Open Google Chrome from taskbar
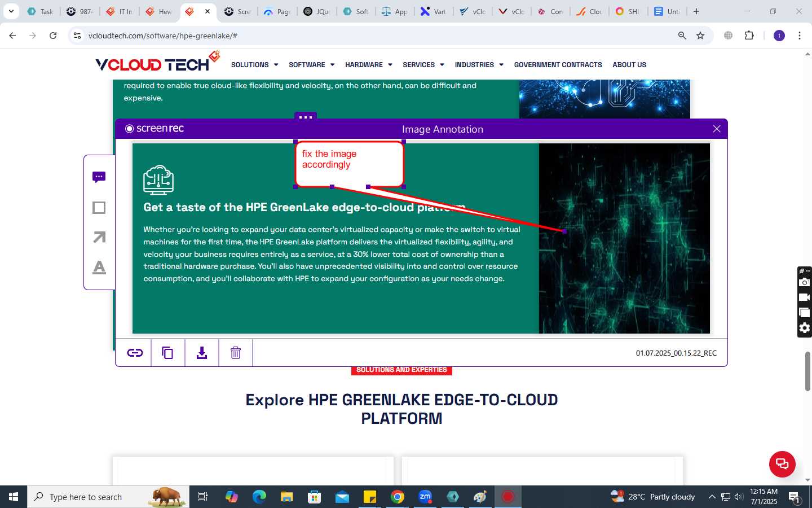 pos(398,497)
